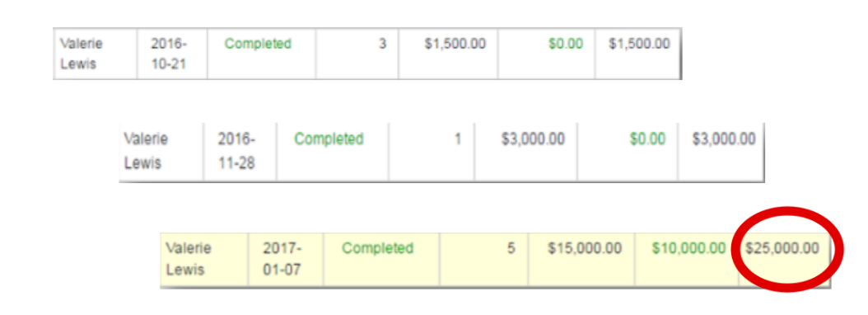This screenshot has width=868, height=315.
Task: Select the 2017-01-07 date cell
Action: (281, 259)
